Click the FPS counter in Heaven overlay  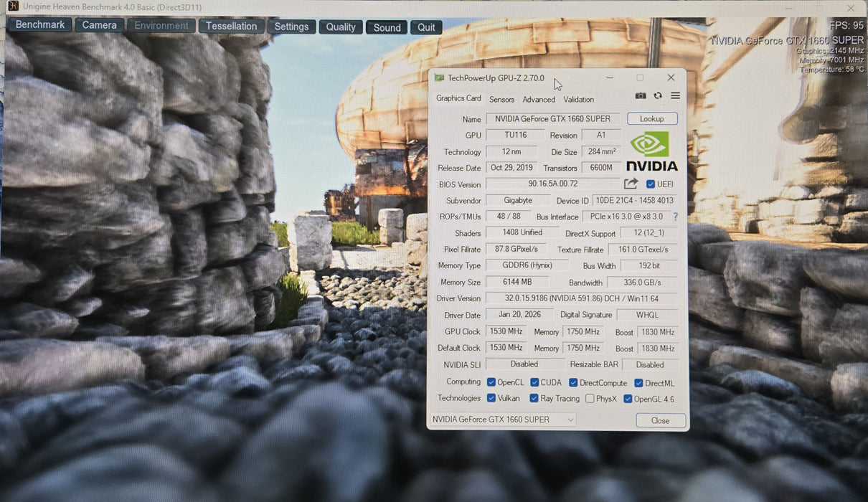(x=846, y=25)
